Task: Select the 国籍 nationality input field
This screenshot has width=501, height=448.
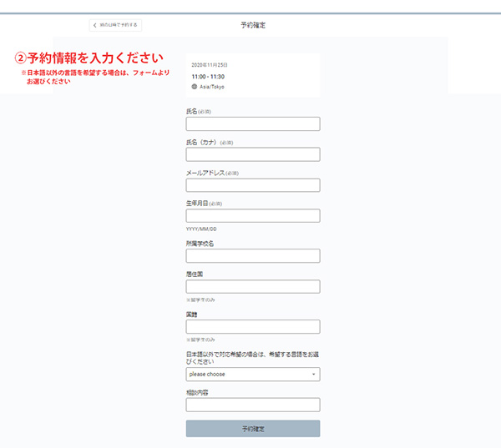Action: click(x=252, y=327)
